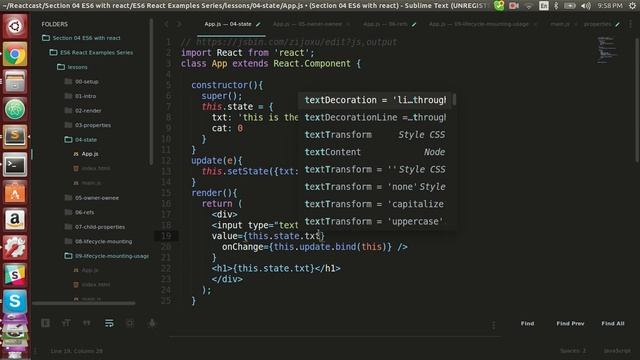Expand the 03-properties folder
Image resolution: width=640 pixels, height=360 pixels.
87,125
